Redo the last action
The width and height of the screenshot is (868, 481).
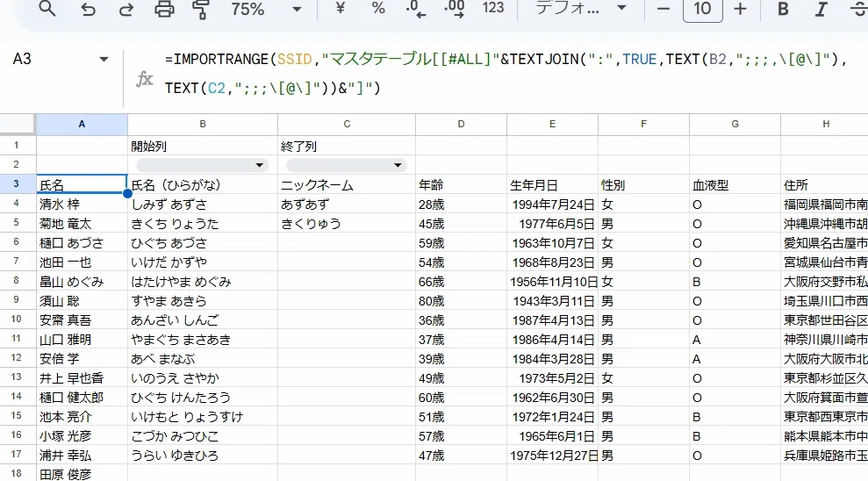pos(126,10)
